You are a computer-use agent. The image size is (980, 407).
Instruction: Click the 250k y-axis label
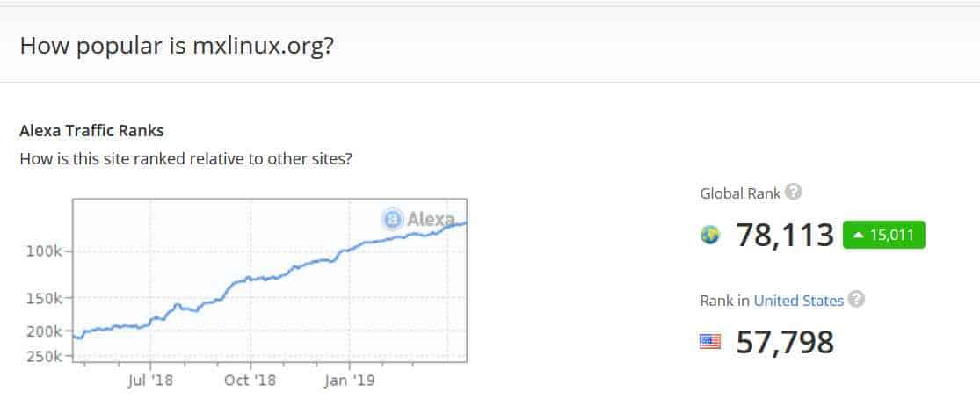[x=44, y=356]
